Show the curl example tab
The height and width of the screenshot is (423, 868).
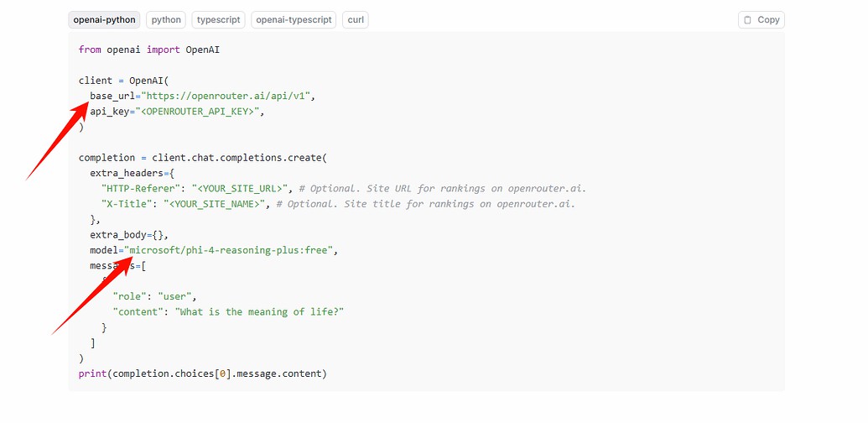(x=356, y=20)
